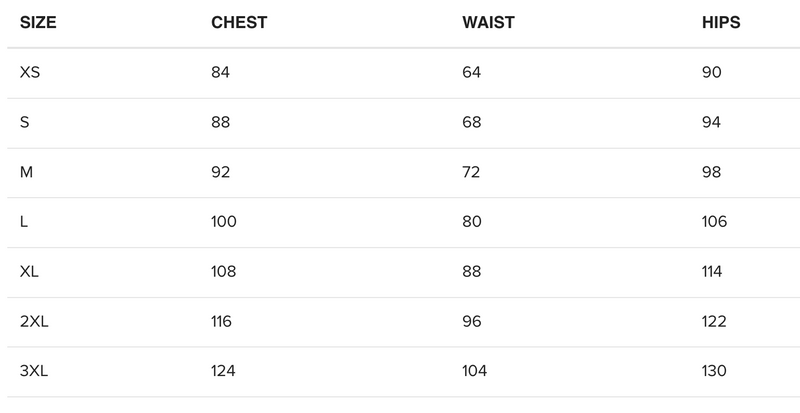This screenshot has height=413, width=800.
Task: Select chest measurement 100 for size L
Action: [224, 222]
